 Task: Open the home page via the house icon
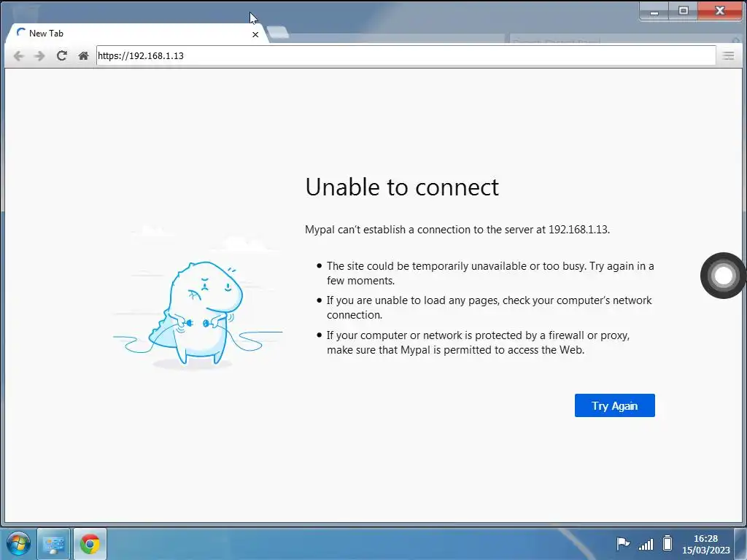pyautogui.click(x=83, y=55)
